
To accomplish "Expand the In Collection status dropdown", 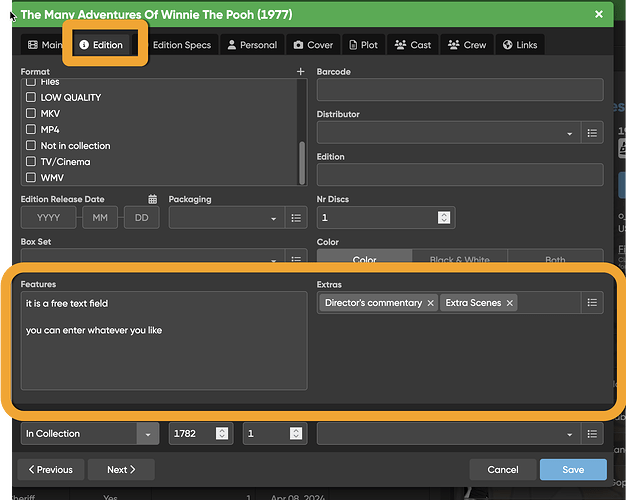I will tap(148, 434).
